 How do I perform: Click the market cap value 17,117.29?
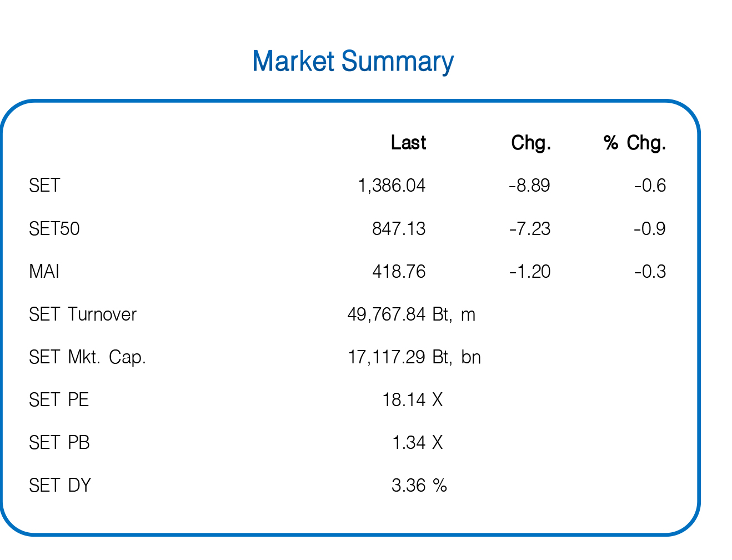[x=387, y=357]
